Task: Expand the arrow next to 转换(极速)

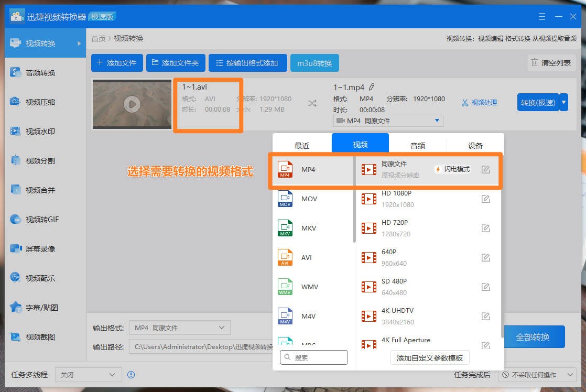Action: (564, 102)
